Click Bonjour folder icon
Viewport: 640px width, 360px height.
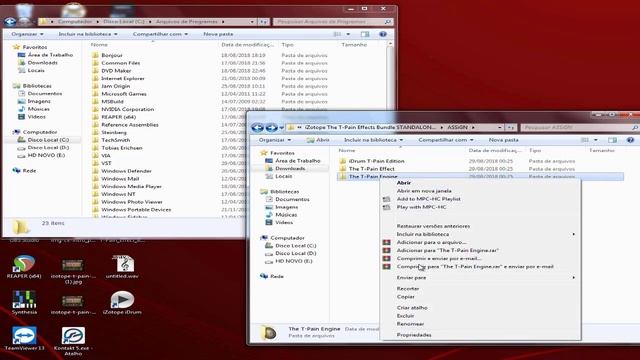[x=96, y=55]
